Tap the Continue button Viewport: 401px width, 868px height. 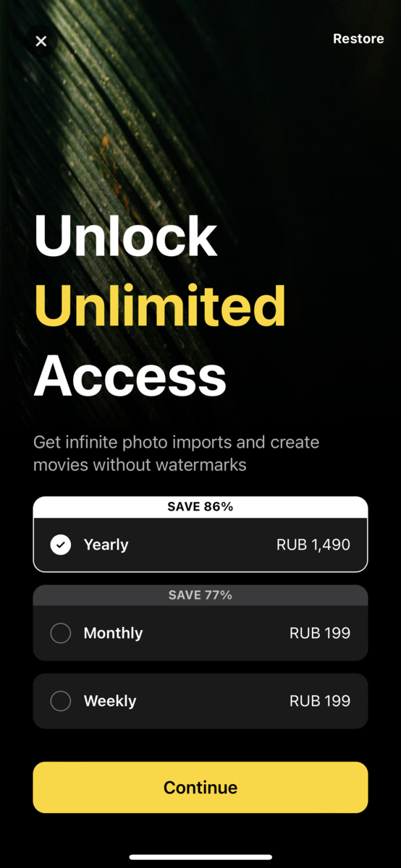(200, 787)
